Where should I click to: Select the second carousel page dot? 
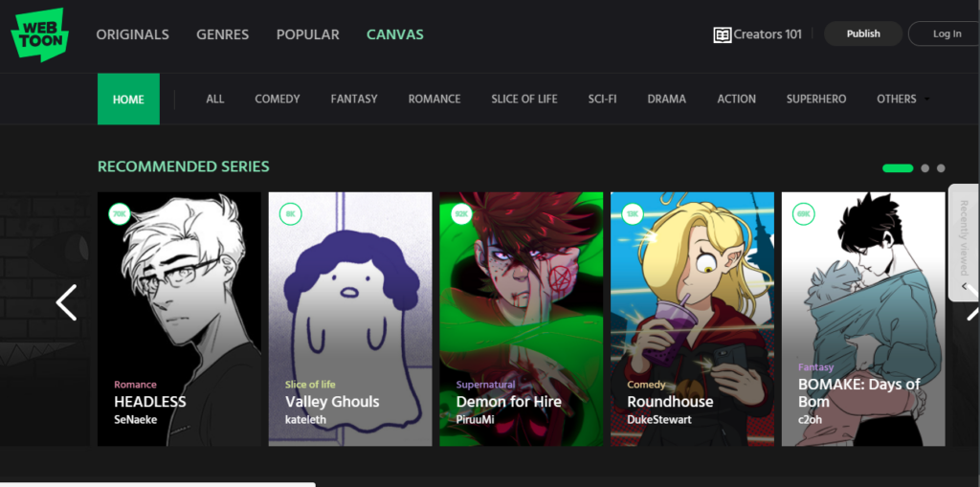point(925,168)
